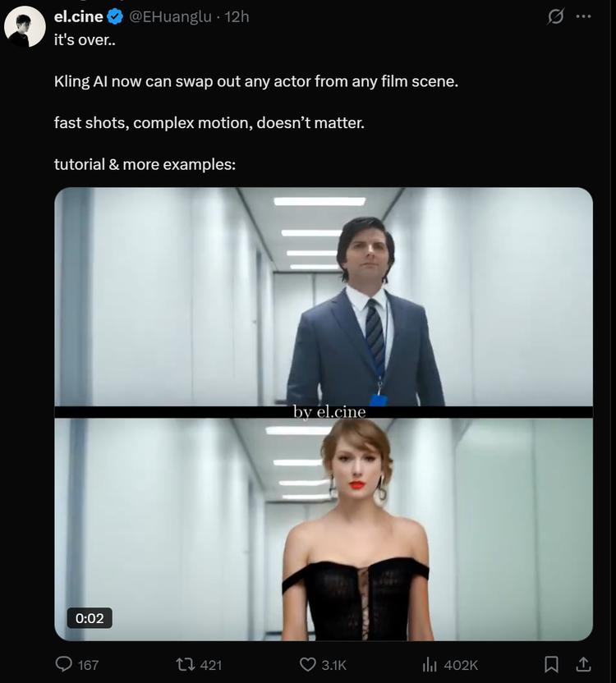Image resolution: width=616 pixels, height=683 pixels.
Task: Click the share upload arrow icon
Action: pyautogui.click(x=583, y=664)
